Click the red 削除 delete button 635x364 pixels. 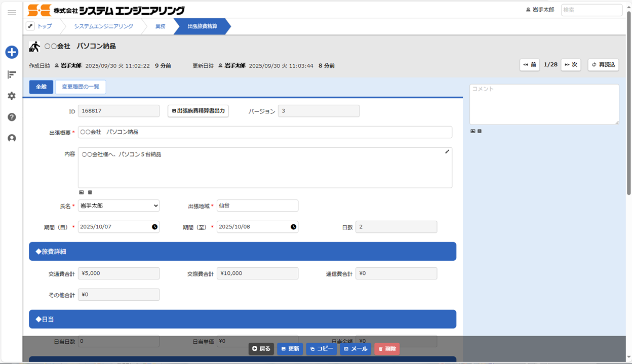pos(387,349)
